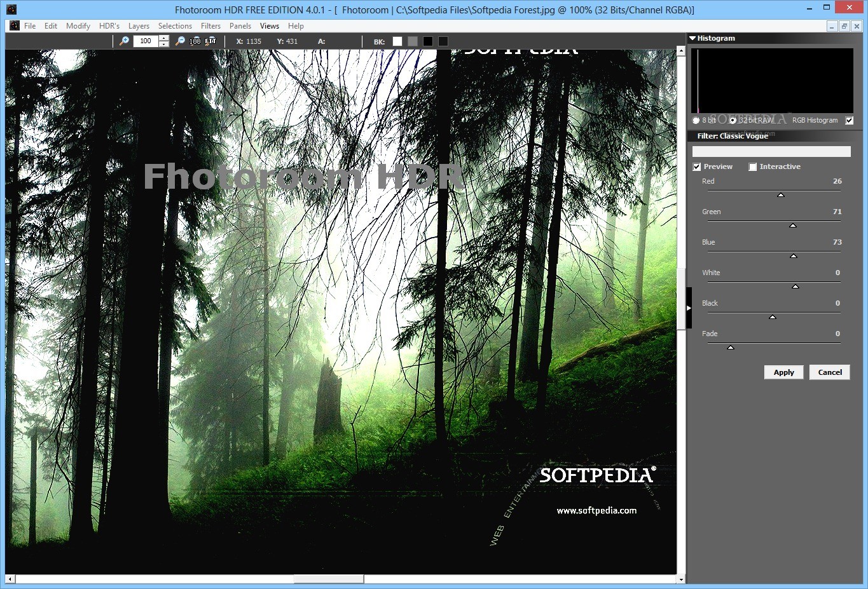
Task: Click the FIT zoom icon
Action: tap(210, 41)
